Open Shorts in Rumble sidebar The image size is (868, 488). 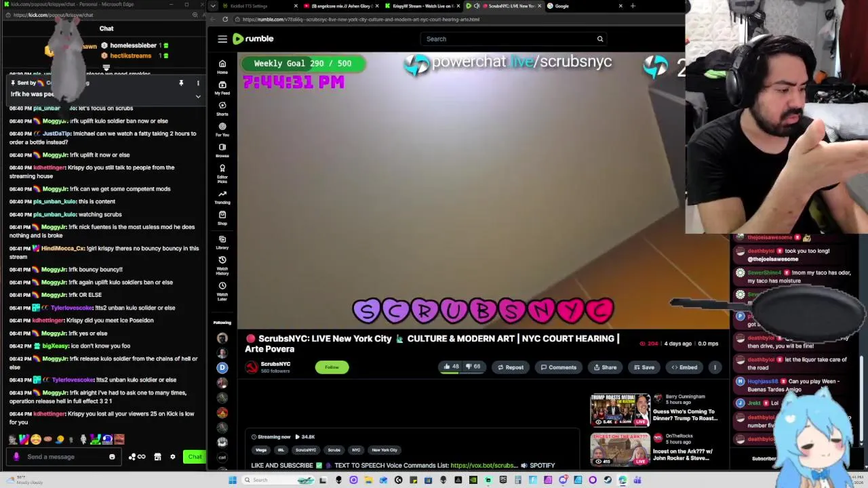click(x=222, y=108)
